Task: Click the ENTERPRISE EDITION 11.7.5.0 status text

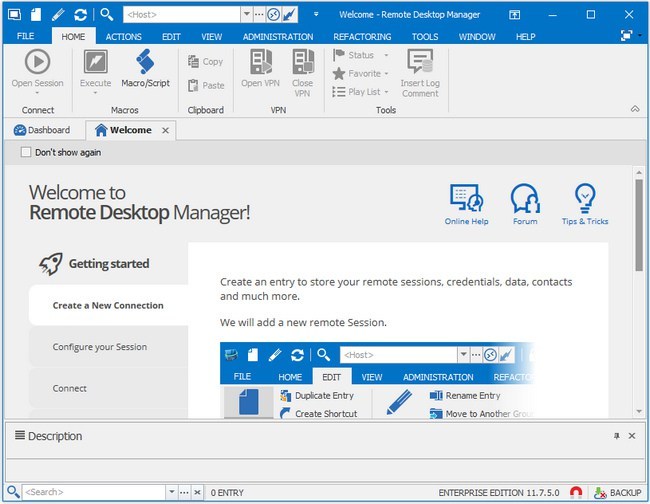Action: (499, 493)
